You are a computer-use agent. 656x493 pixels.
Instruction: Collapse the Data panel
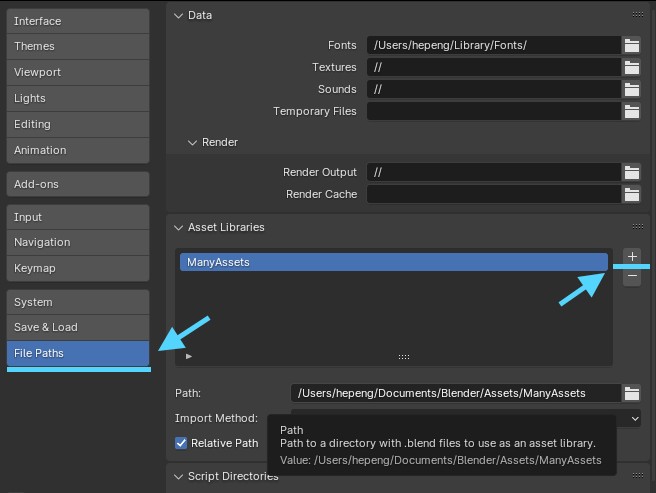[x=179, y=15]
